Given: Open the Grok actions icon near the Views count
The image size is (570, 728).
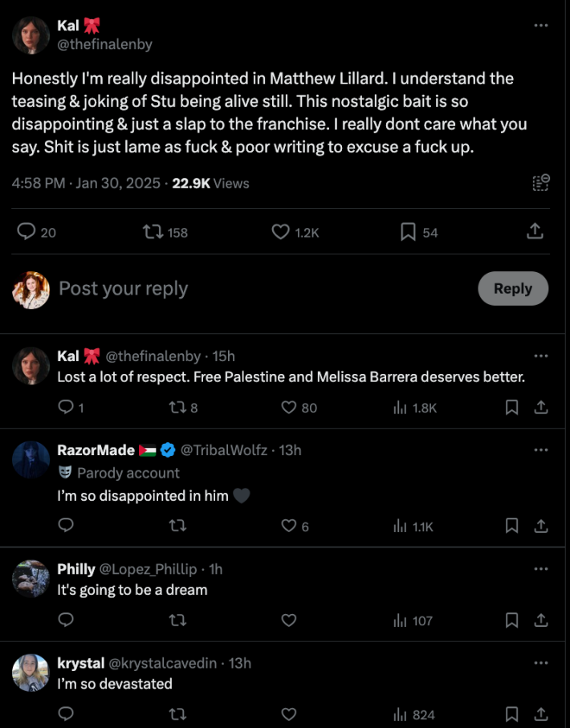Looking at the screenshot, I should [x=540, y=183].
